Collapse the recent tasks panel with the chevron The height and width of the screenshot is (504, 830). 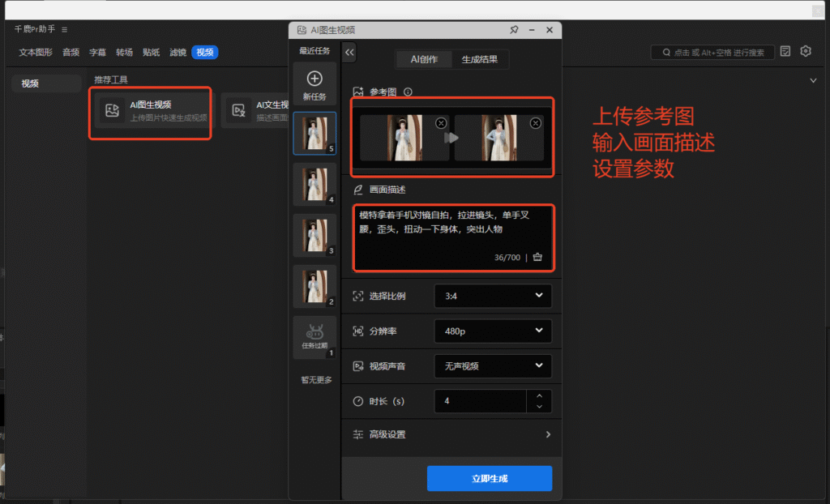[x=349, y=50]
